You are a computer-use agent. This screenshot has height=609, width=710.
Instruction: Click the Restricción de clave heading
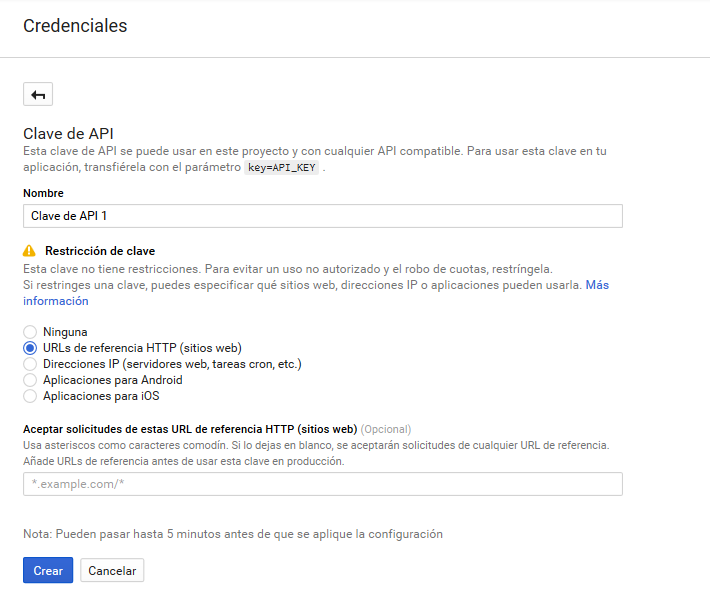tap(100, 251)
